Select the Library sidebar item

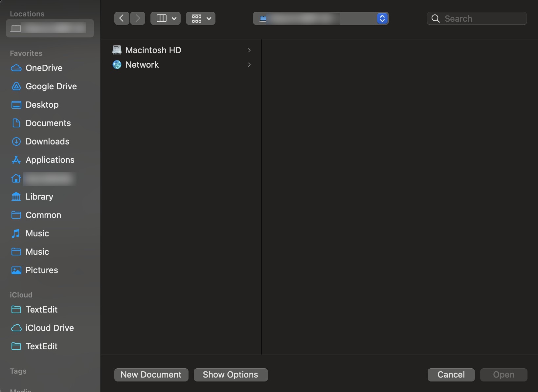click(39, 197)
